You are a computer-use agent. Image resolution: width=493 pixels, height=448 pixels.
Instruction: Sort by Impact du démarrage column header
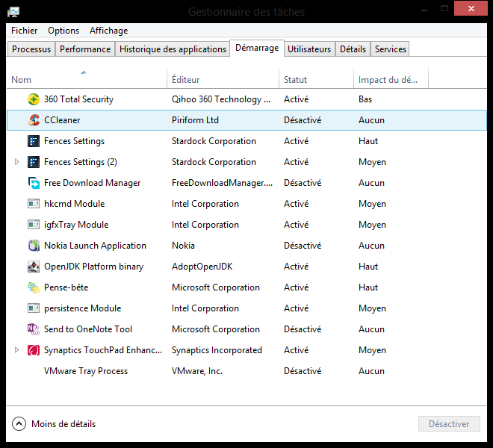point(391,79)
